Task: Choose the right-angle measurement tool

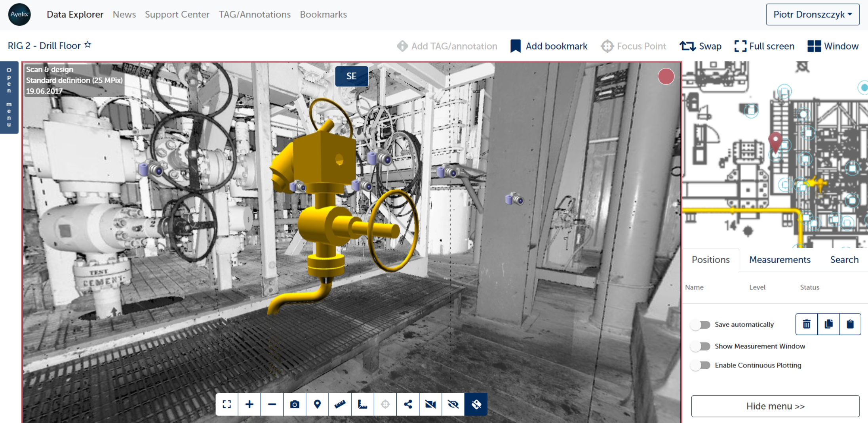Action: pos(362,404)
